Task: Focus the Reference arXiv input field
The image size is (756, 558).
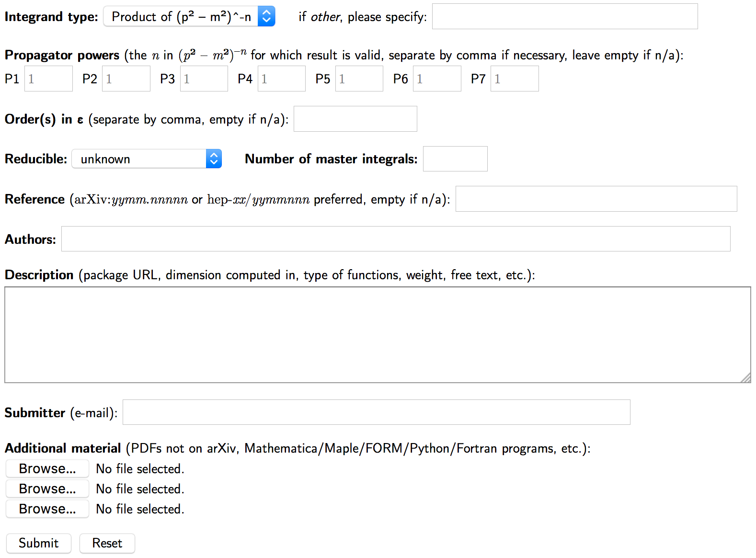Action: pyautogui.click(x=596, y=199)
